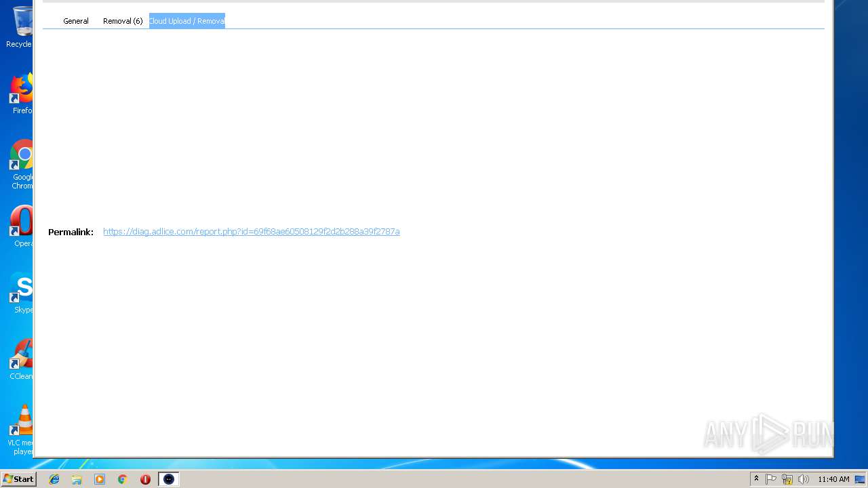Open Opera browser taskbar icon

tap(145, 479)
